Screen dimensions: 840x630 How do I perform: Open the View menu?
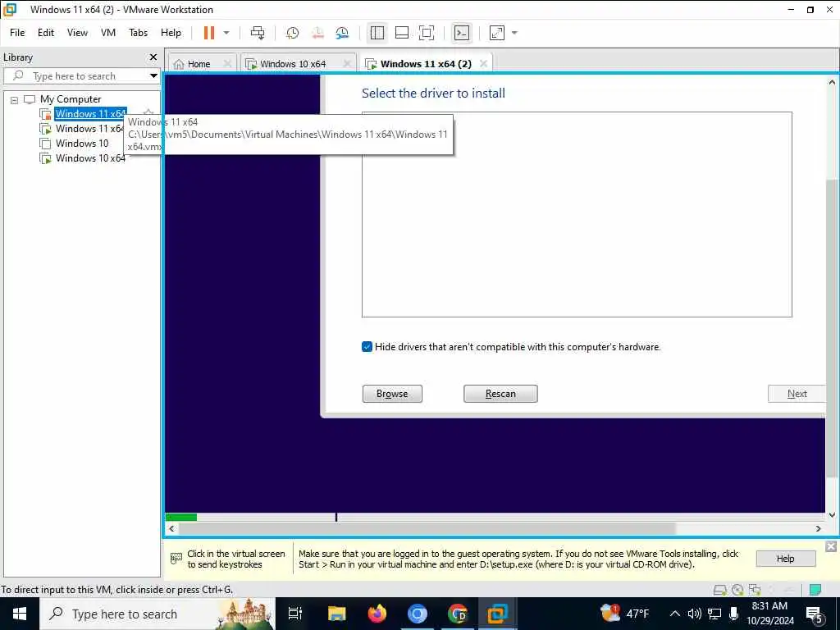coord(77,33)
